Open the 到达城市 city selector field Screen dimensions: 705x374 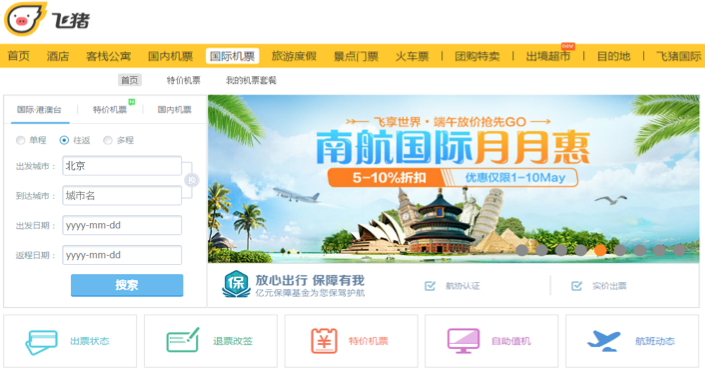(122, 196)
